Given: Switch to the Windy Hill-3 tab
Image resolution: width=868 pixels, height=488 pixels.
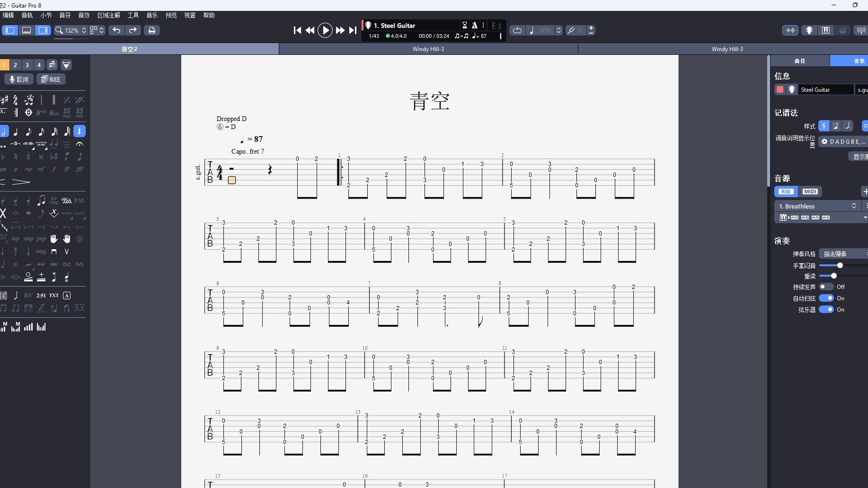Looking at the screenshot, I should [428, 49].
